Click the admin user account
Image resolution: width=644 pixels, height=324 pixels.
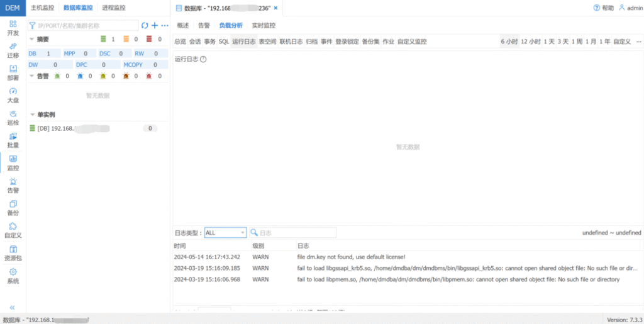coord(630,8)
